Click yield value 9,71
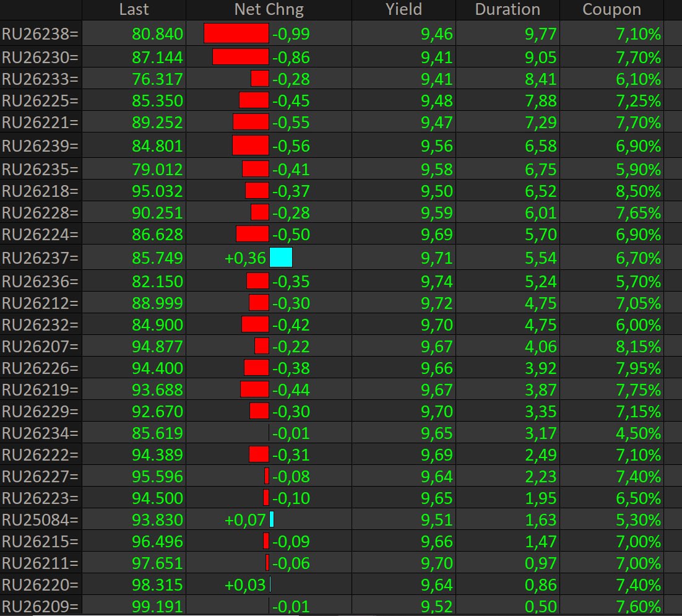The height and width of the screenshot is (616, 682). point(437,258)
